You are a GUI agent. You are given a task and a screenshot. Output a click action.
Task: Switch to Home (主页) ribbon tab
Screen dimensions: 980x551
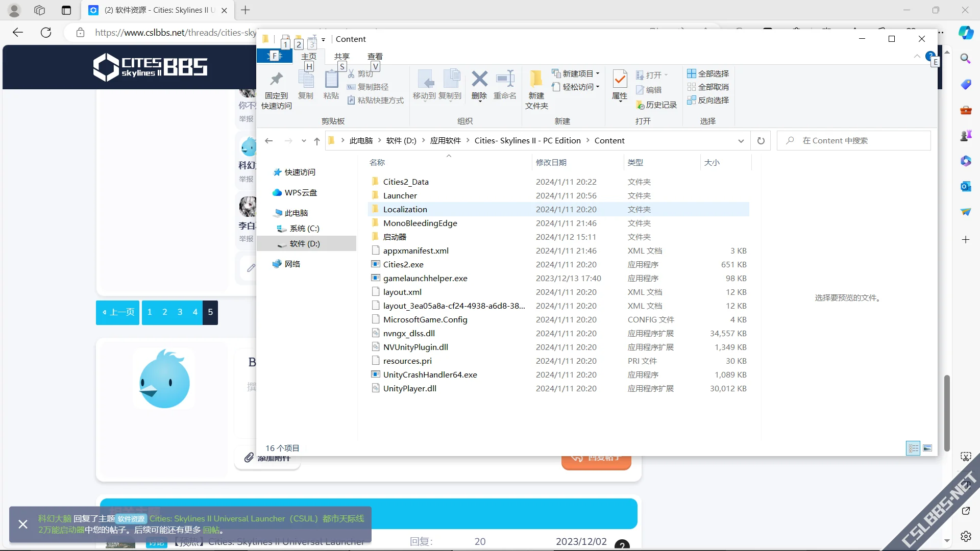click(x=309, y=56)
